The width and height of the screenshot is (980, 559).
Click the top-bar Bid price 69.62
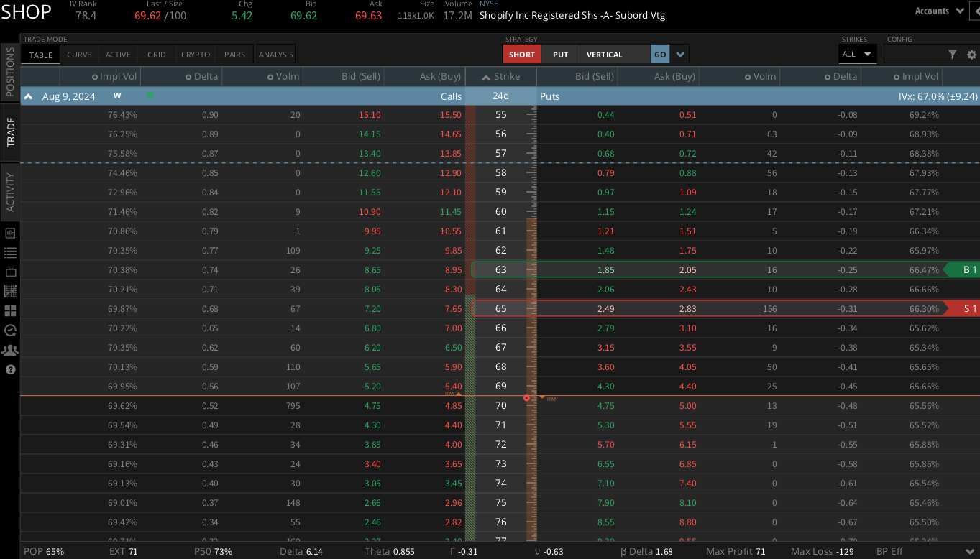[303, 16]
